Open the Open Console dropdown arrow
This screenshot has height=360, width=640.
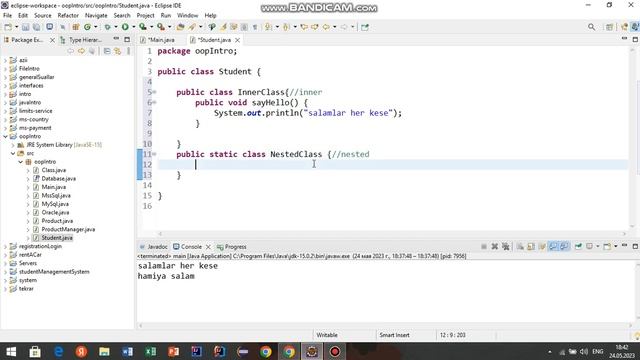pos(616,247)
